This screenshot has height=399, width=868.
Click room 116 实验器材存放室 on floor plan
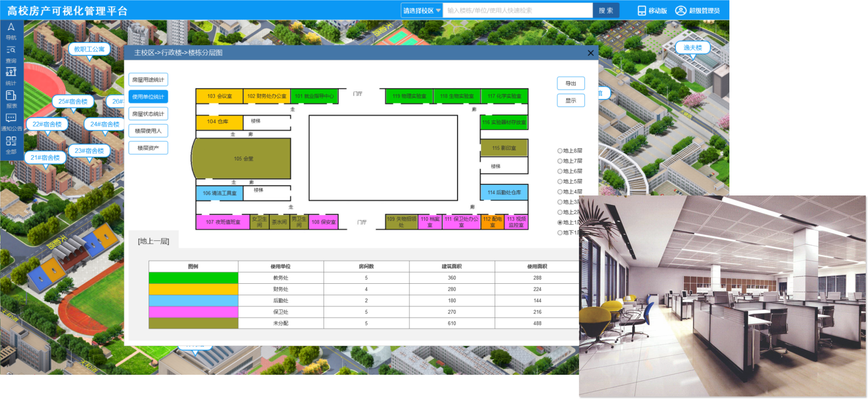pyautogui.click(x=504, y=122)
